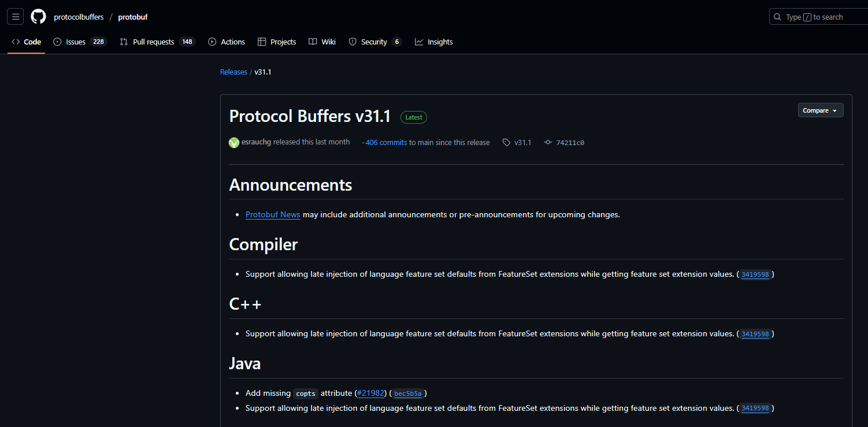Click the Projects table icon
The image size is (868, 427).
pos(262,42)
